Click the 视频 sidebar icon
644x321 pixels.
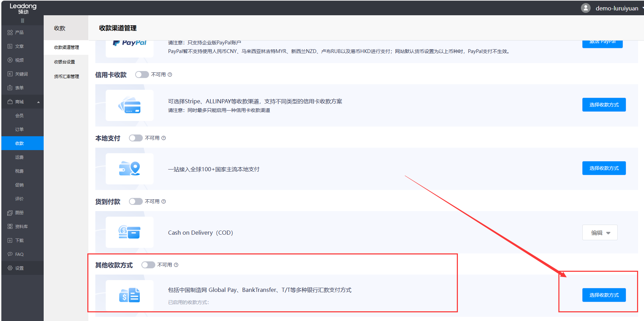(10, 60)
